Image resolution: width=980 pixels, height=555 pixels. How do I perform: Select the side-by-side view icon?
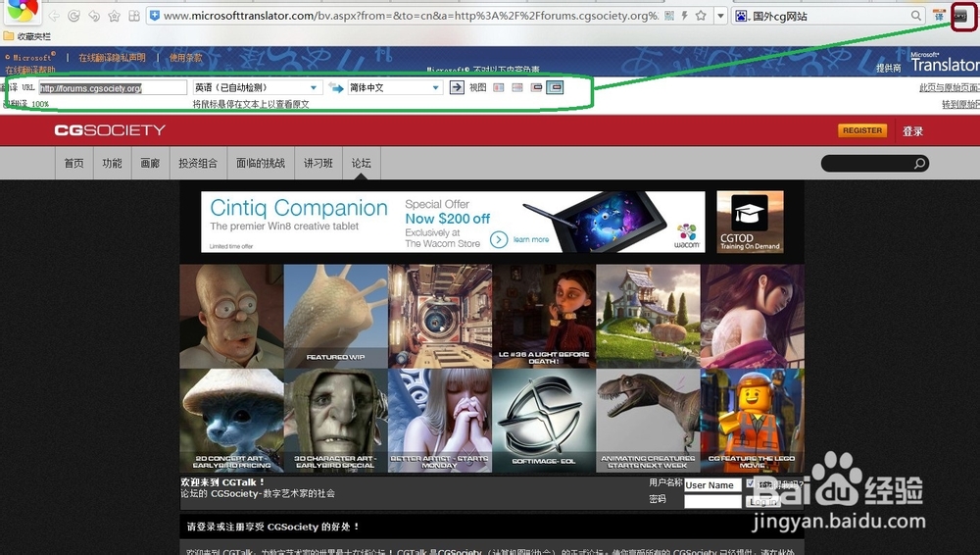coord(498,87)
